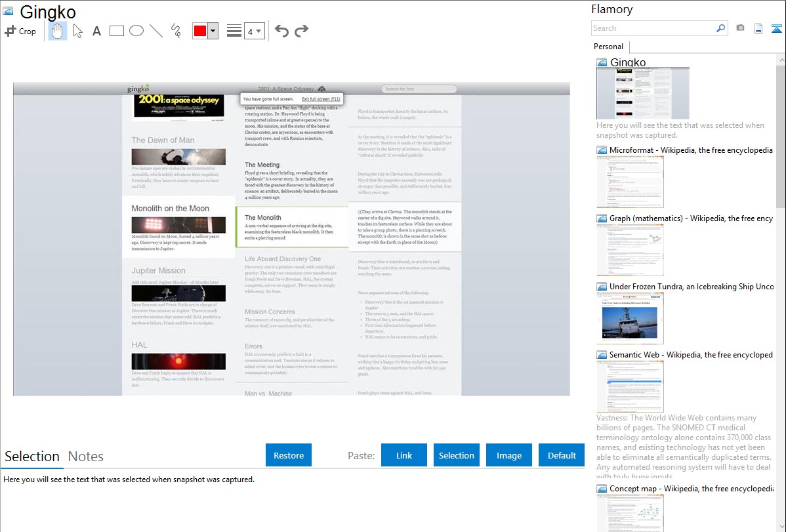
Task: Click the Graph (mathematics) - Wikipedia title
Action: coord(691,218)
